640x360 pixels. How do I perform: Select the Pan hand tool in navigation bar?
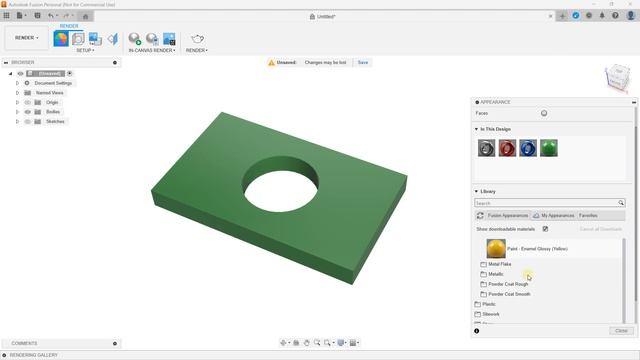[307, 343]
